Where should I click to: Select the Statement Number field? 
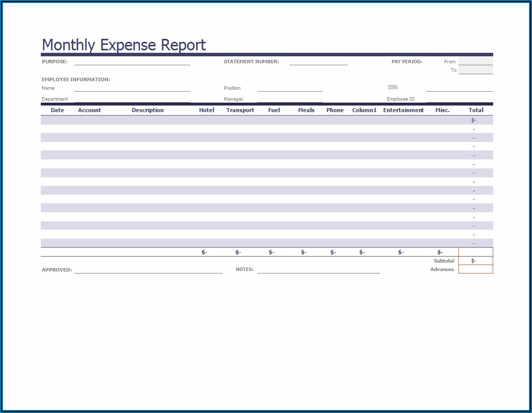[x=319, y=62]
